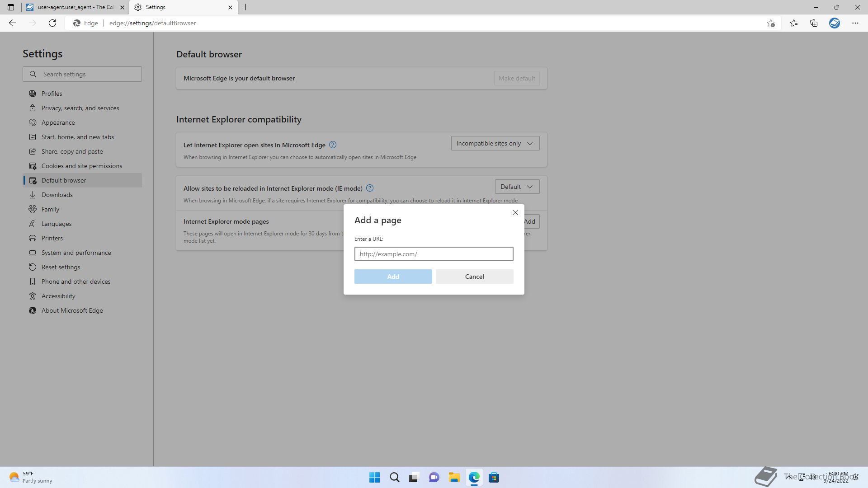
Task: Go to Reset settings
Action: pos(82,267)
